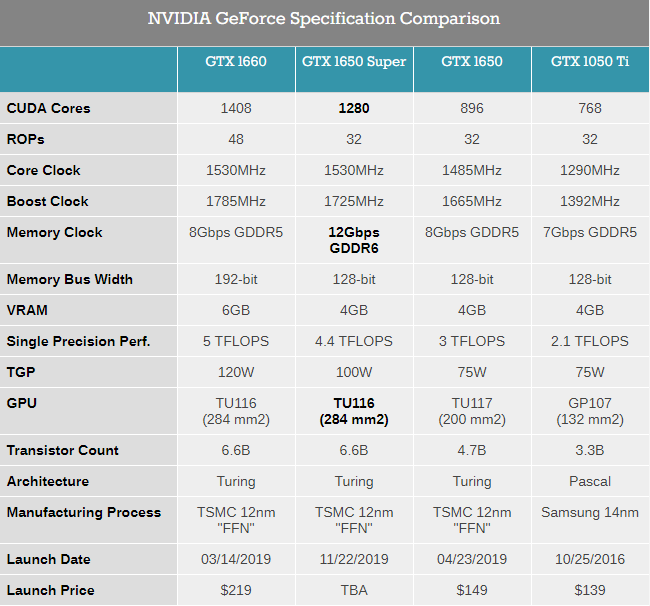Viewport: 650px width, 606px height.
Task: Select the GTX 1050 Ti column header
Action: (x=590, y=61)
